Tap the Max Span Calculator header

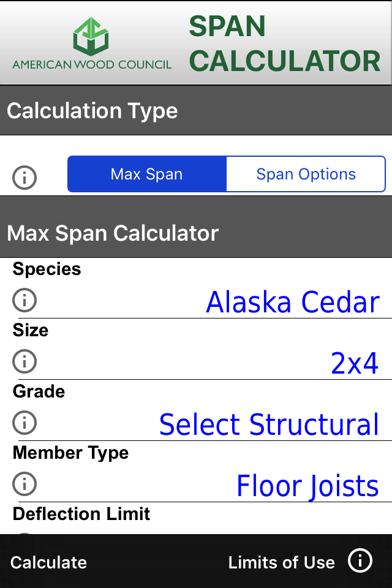coord(113,233)
